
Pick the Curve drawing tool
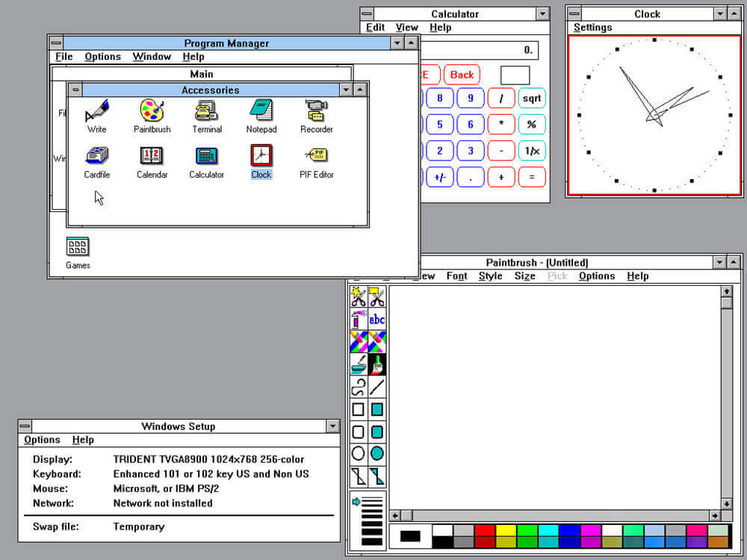click(x=359, y=387)
